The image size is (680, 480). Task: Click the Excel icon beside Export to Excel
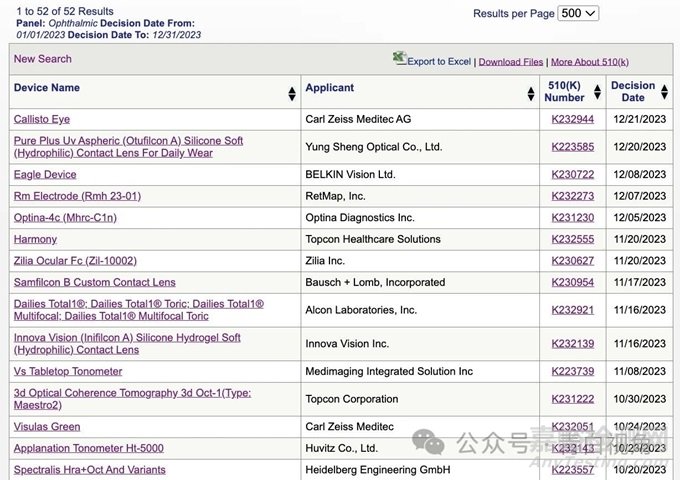399,59
